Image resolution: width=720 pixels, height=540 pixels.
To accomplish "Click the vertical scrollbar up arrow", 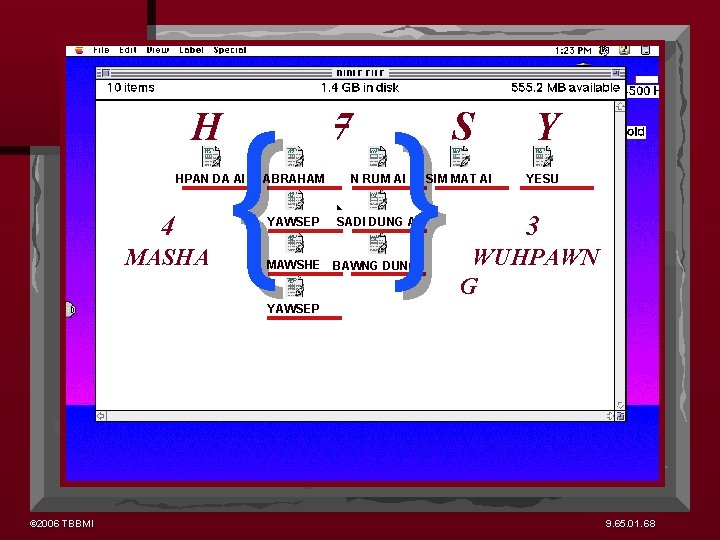I will coord(620,107).
